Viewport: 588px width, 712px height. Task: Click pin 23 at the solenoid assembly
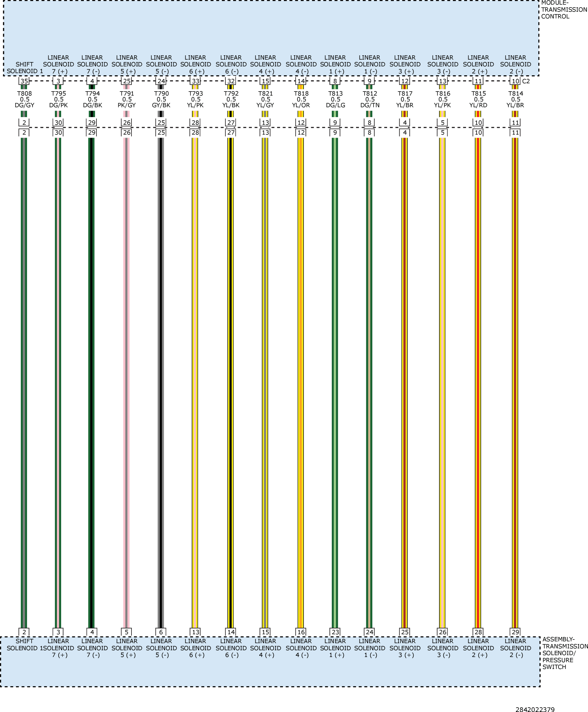click(x=335, y=632)
